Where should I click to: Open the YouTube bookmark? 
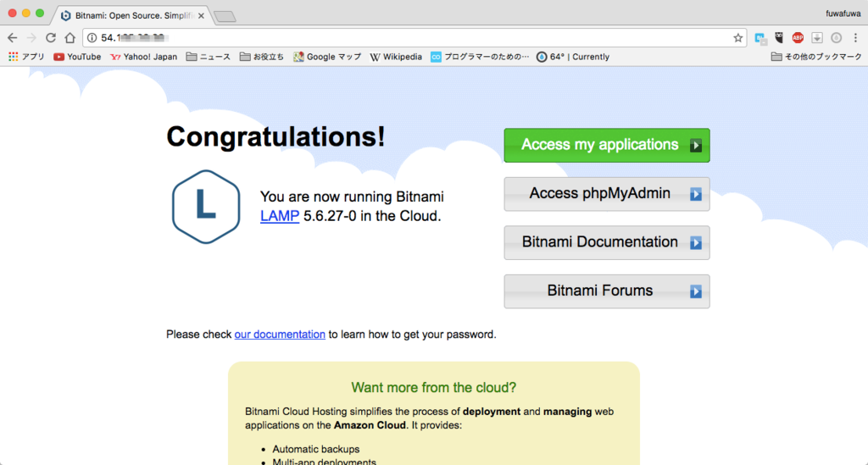tap(77, 57)
